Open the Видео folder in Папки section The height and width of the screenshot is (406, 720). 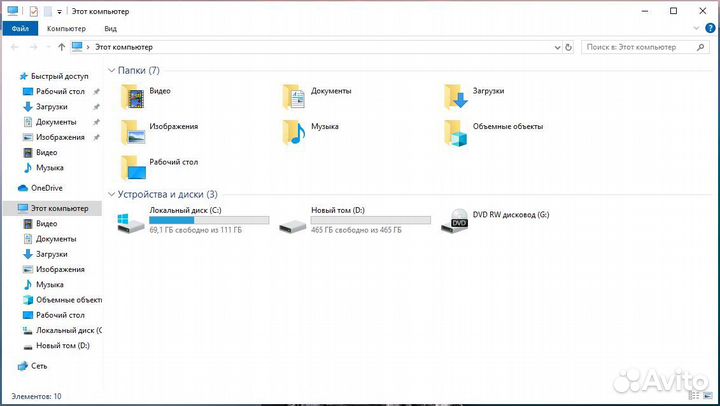tap(133, 95)
